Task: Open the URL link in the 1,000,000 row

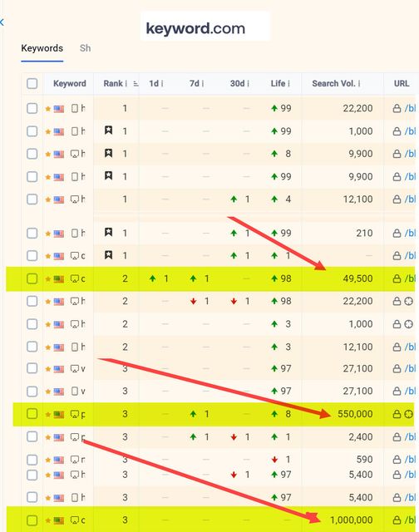Action: click(x=410, y=520)
